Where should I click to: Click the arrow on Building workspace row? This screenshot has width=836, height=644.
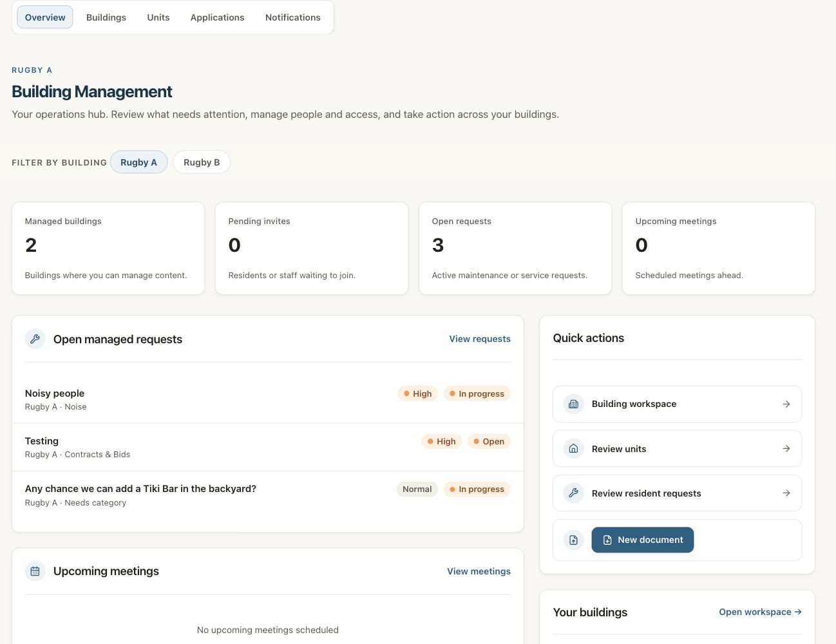[x=786, y=404]
